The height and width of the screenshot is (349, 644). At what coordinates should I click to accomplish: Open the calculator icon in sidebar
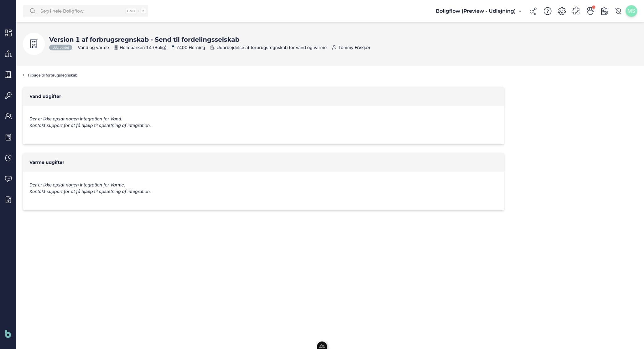point(8,137)
